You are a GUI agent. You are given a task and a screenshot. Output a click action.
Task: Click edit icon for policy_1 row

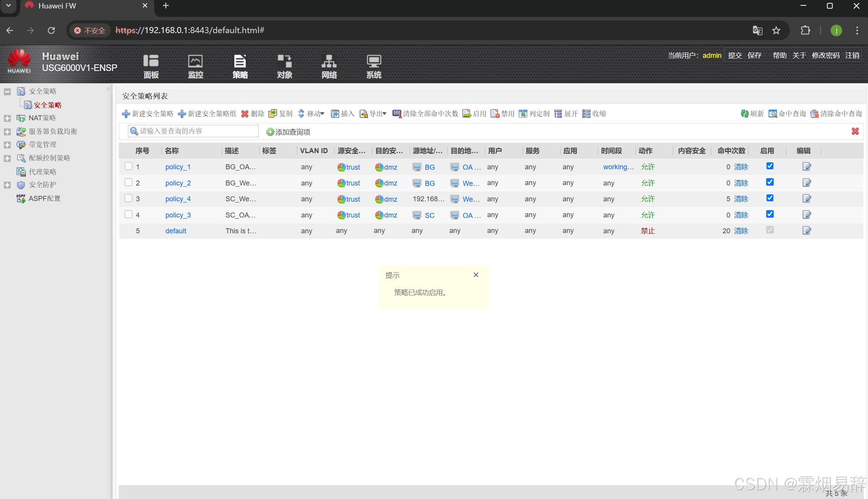coord(806,167)
